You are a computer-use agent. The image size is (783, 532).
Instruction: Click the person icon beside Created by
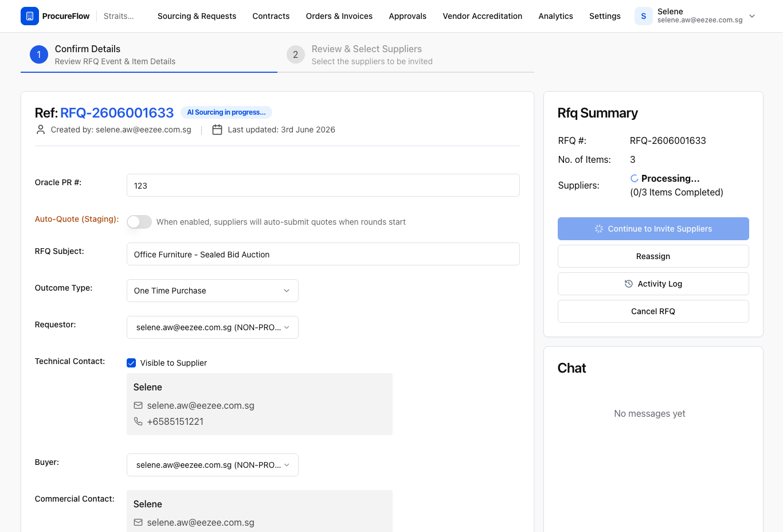coord(41,130)
